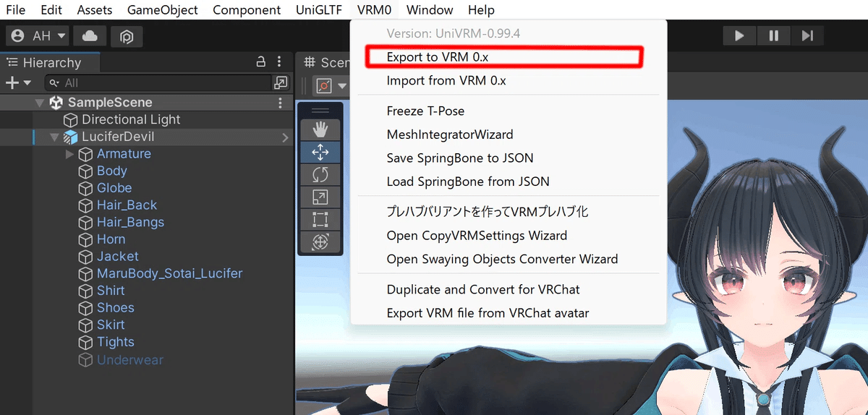Select the Hair_Bangs object
This screenshot has height=415, width=868.
pos(130,222)
